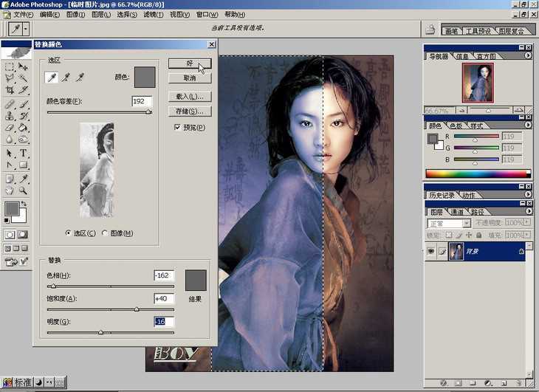Select the 选区(C) radio button
This screenshot has height=392, width=539.
68,233
